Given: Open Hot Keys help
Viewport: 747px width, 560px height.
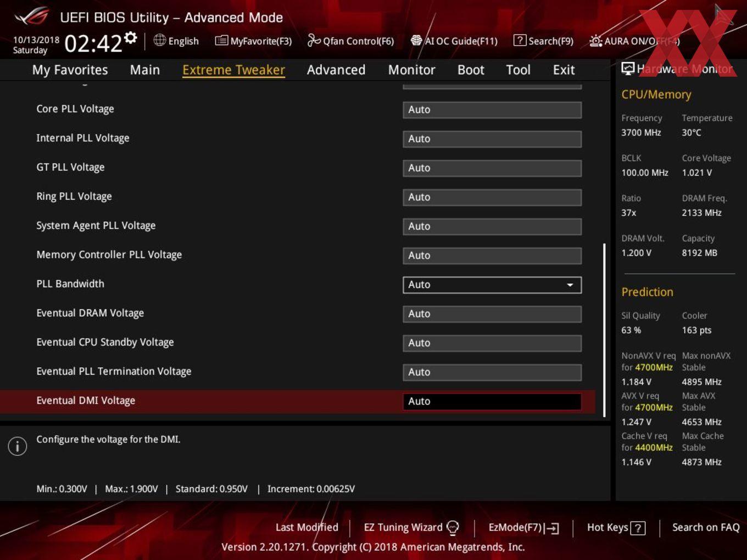Looking at the screenshot, I should (x=616, y=528).
